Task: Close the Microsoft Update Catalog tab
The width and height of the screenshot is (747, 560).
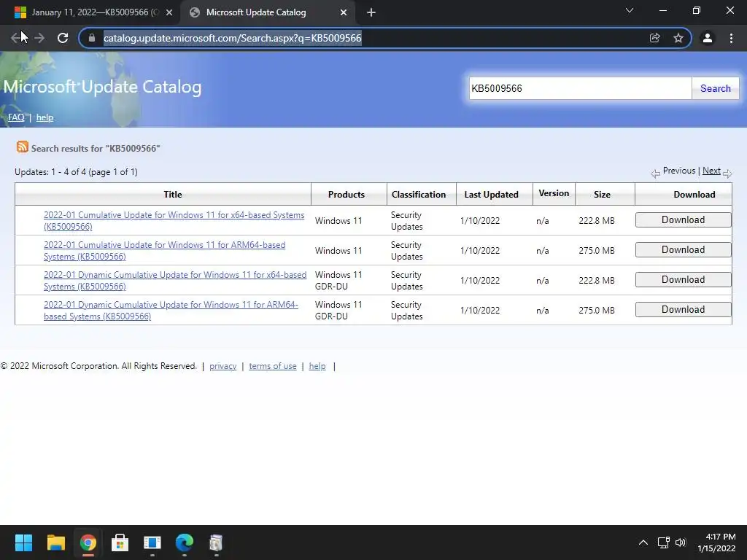Action: [344, 13]
